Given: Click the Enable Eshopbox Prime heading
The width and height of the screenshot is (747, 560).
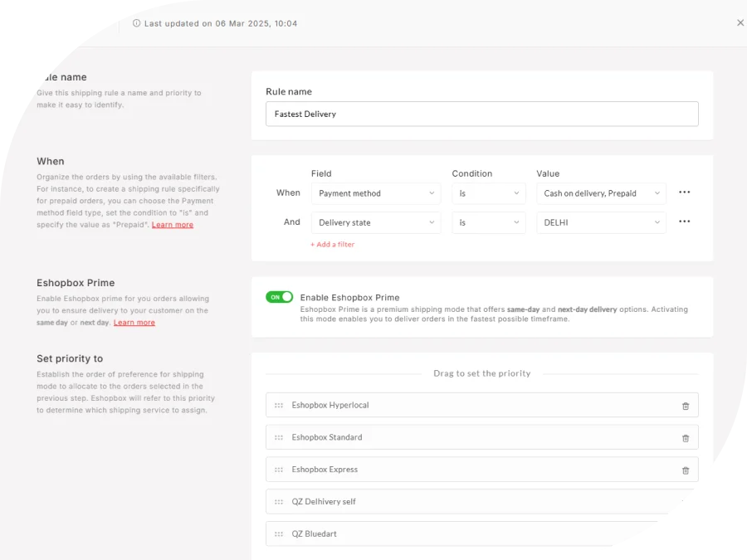Looking at the screenshot, I should point(349,298).
